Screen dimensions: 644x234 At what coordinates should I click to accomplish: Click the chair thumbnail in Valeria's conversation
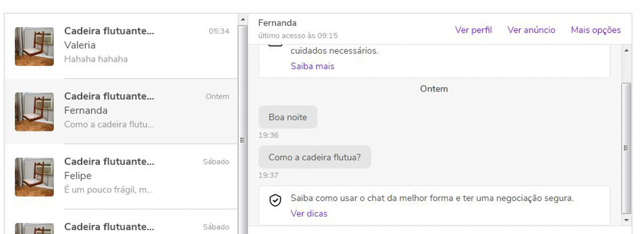pos(34,46)
